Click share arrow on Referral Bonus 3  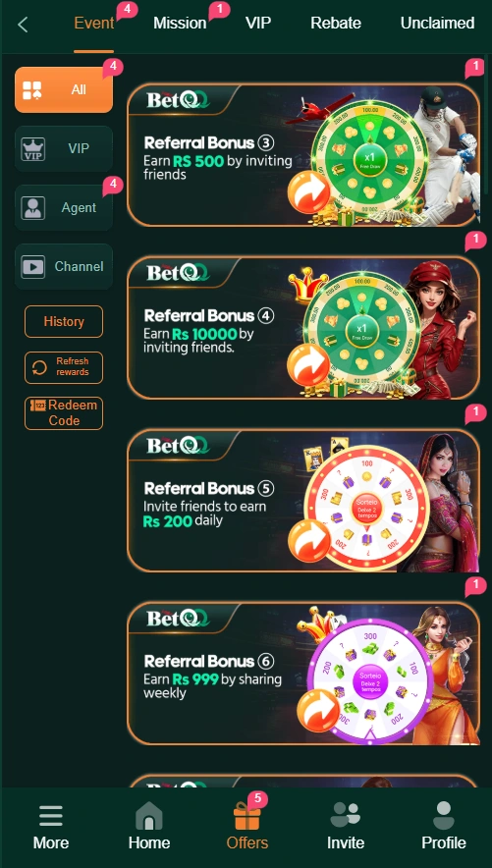coord(308,192)
